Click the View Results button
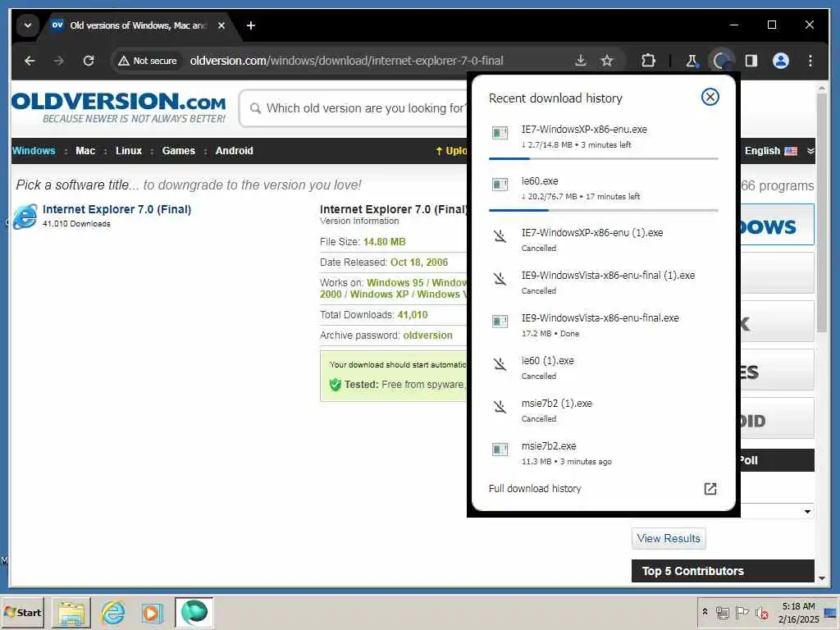Viewport: 840px width, 630px height. point(669,538)
